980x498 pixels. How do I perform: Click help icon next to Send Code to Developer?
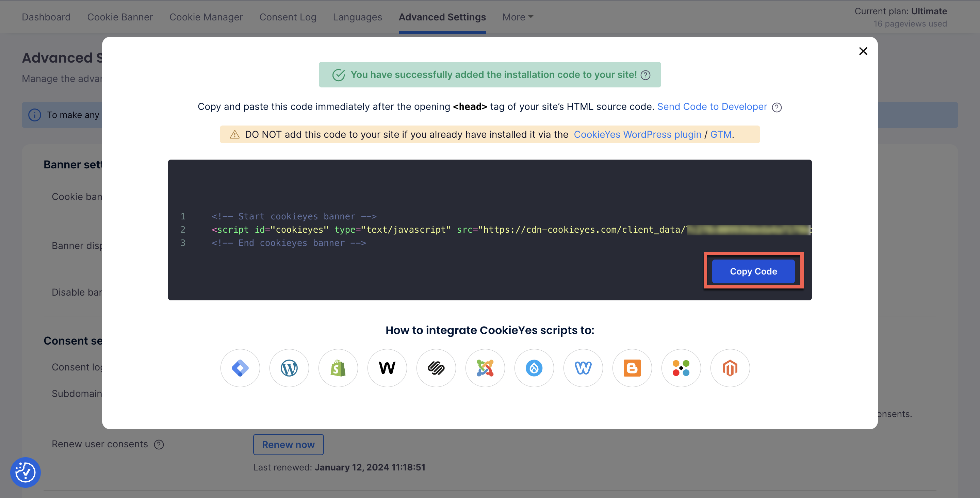[x=777, y=107]
